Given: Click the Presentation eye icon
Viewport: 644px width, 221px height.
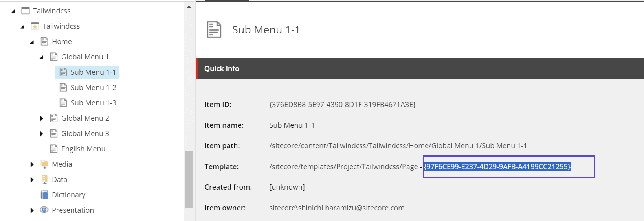Looking at the screenshot, I should [x=44, y=210].
